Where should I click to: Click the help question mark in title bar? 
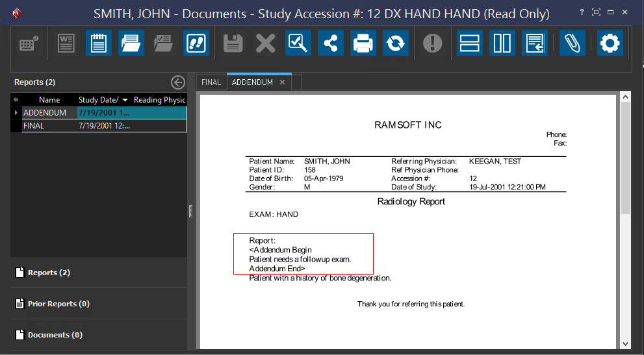[x=581, y=13]
